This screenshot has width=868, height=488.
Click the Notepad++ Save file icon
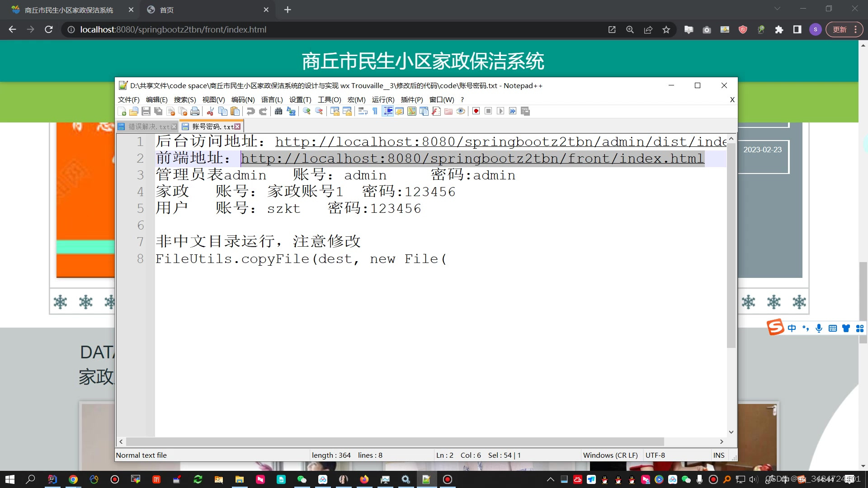(x=146, y=111)
